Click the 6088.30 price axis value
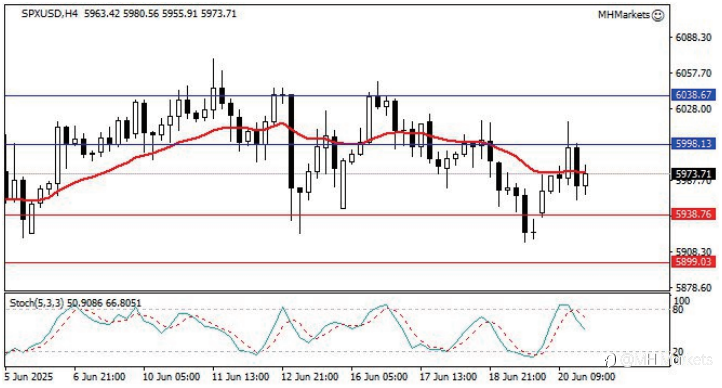 pyautogui.click(x=693, y=37)
